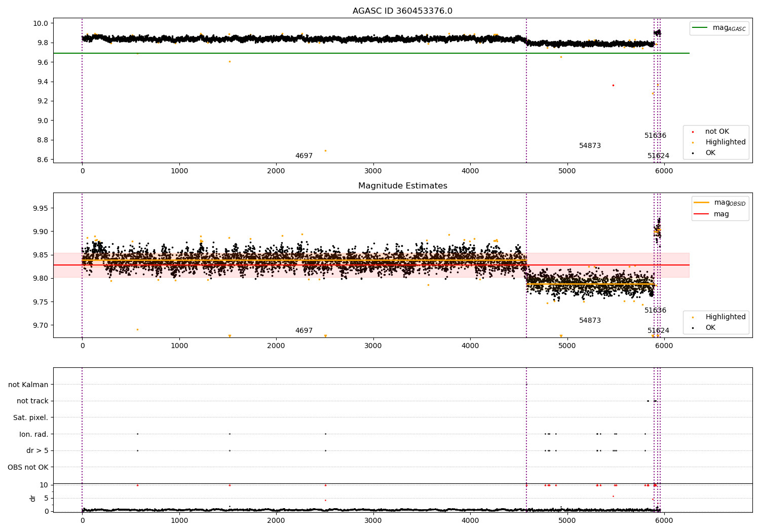Click the '9.80' y-axis tick label
This screenshot has width=760, height=532.
41,278
